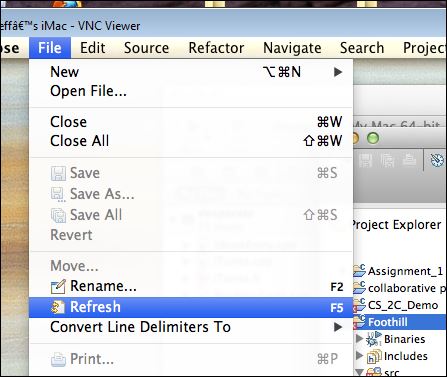Viewport: 447px width, 377px height.
Task: Open the Refactor menu
Action: pyautogui.click(x=216, y=48)
